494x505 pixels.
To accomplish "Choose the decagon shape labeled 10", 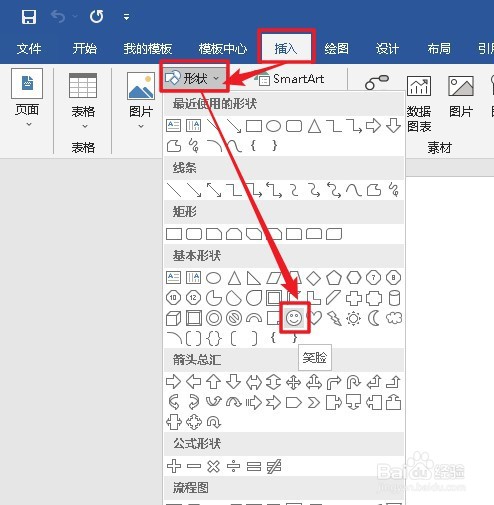I will (173, 298).
